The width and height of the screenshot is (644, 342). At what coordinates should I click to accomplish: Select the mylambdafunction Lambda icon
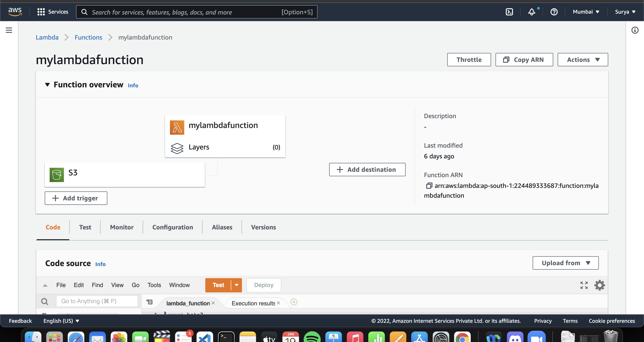point(177,127)
